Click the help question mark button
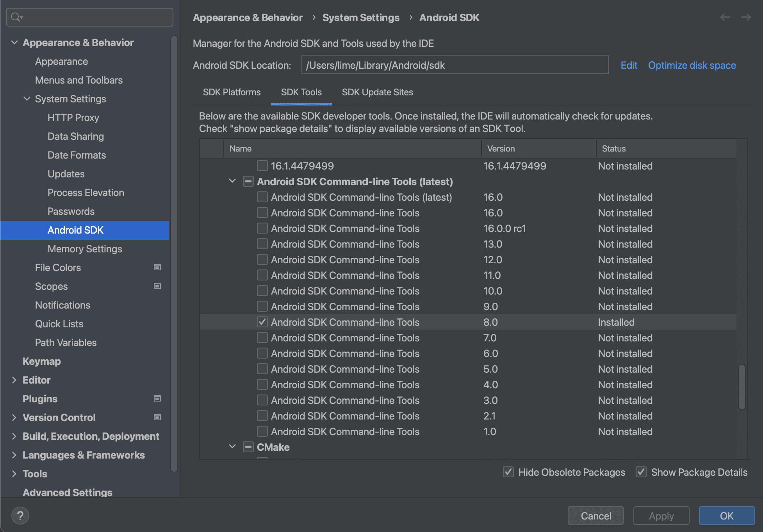The height and width of the screenshot is (532, 763). (x=20, y=516)
